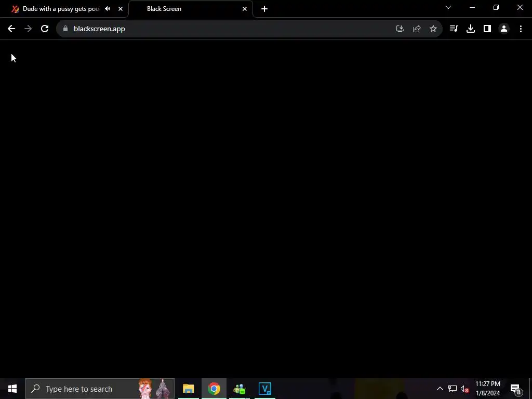Reload the blackscreen.app page
532x399 pixels.
45,29
